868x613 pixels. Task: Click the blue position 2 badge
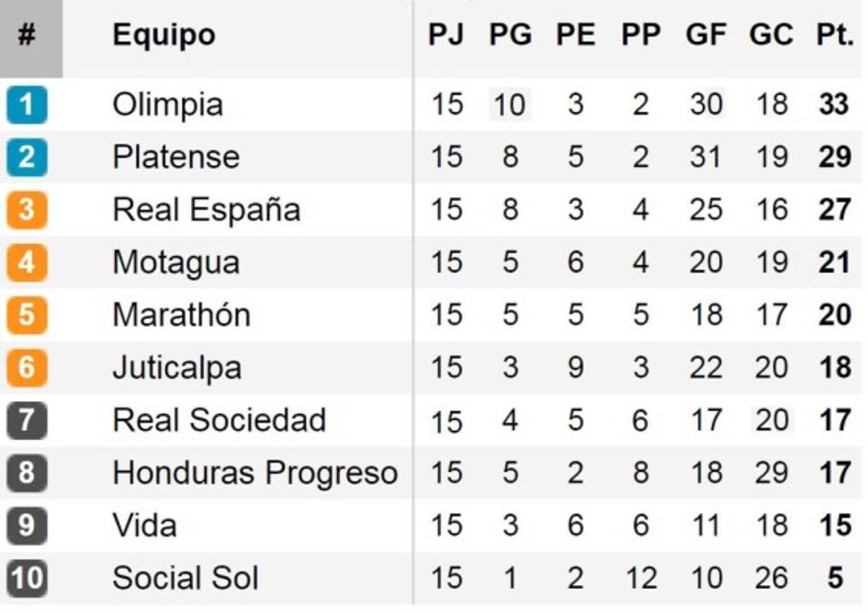click(27, 157)
